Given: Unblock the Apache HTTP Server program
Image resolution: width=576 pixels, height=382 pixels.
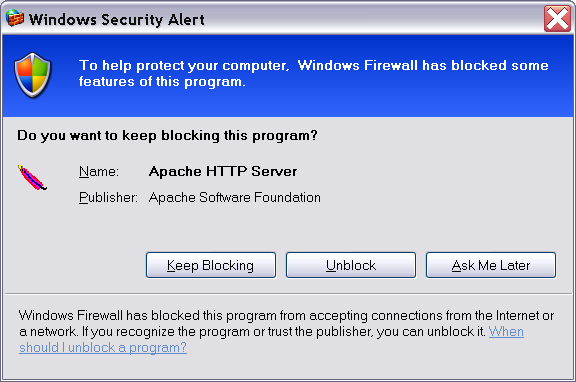Looking at the screenshot, I should point(351,265).
